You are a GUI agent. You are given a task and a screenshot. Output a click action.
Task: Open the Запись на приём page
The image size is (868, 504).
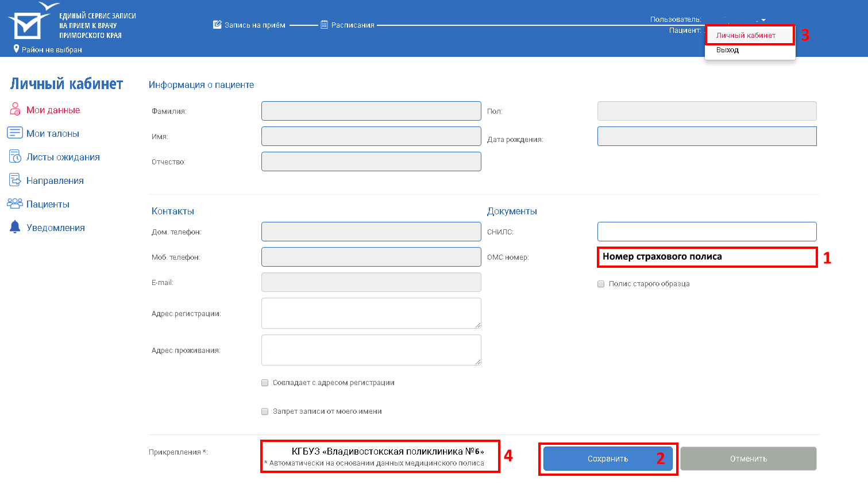249,25
